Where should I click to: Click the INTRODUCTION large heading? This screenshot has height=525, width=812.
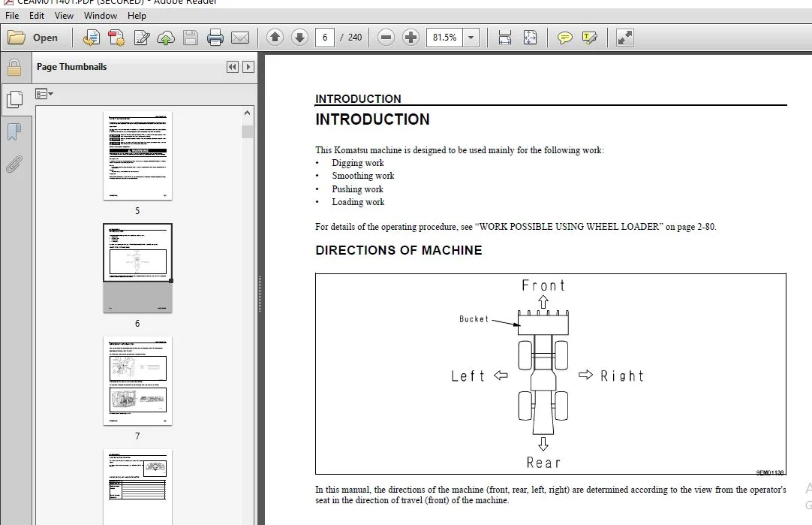[x=372, y=119]
